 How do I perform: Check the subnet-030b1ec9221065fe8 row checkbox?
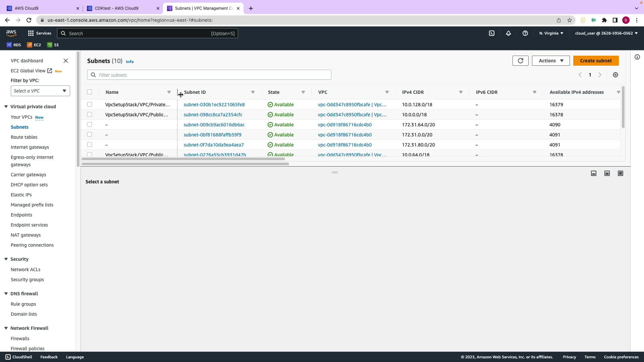click(90, 105)
